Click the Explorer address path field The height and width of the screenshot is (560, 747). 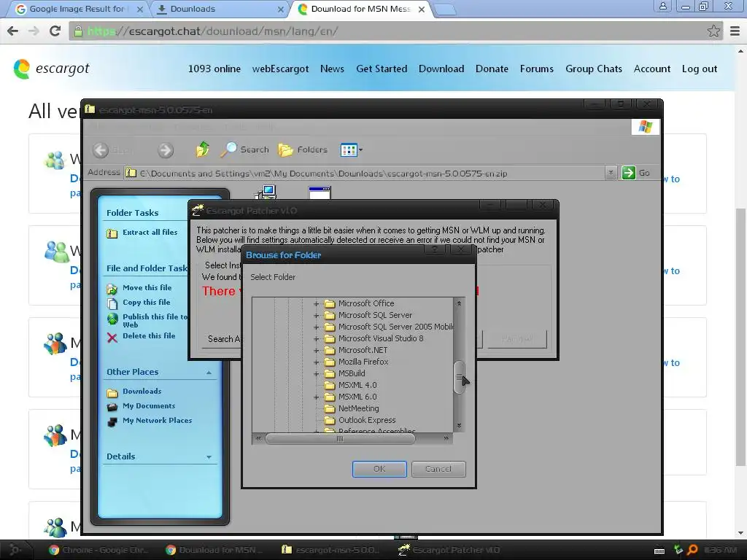coord(365,173)
